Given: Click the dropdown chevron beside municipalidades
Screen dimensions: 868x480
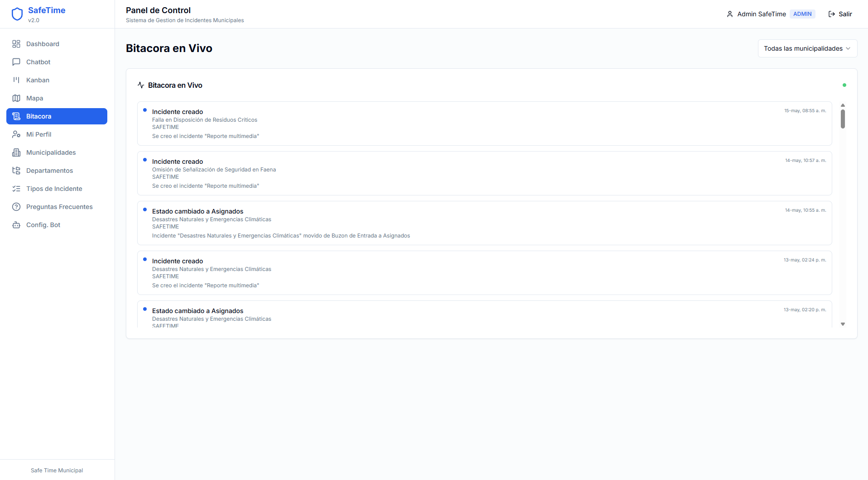Looking at the screenshot, I should pos(848,48).
